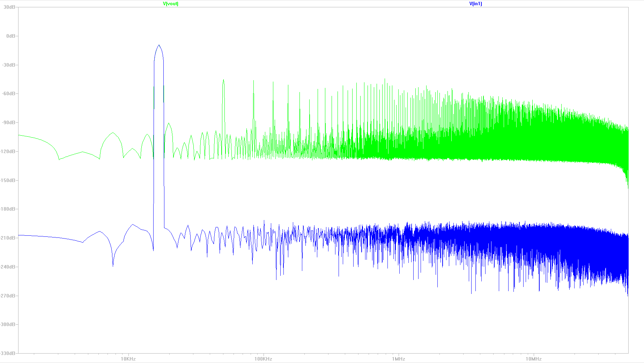Click the 100KHz frequency axis label

pyautogui.click(x=263, y=359)
